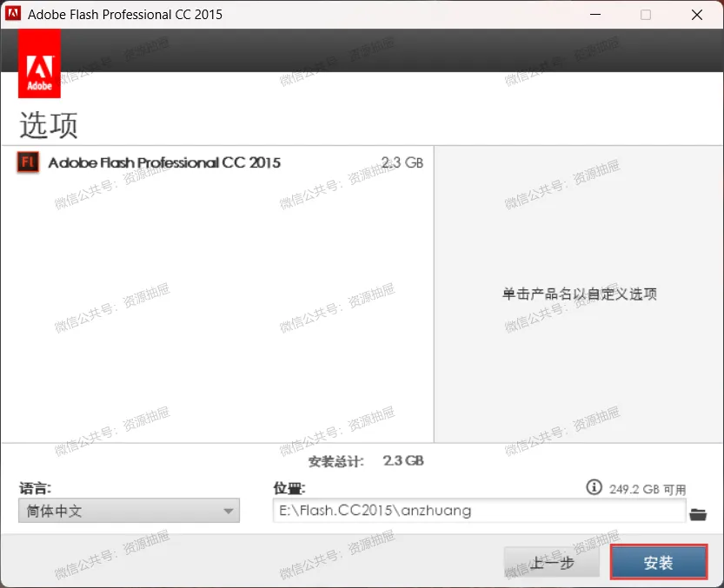Open the folder browse icon beside the location field
This screenshot has height=588, width=724.
pos(698,514)
